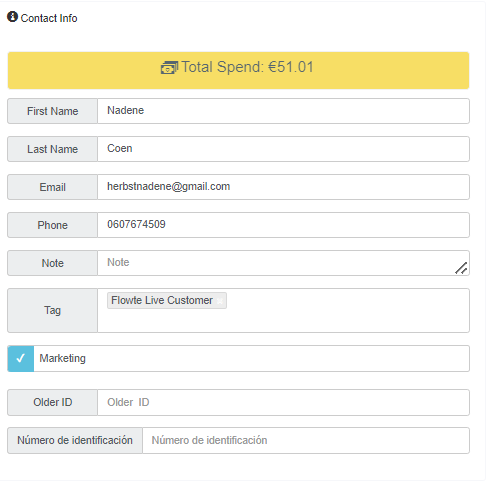Click the yellow Total Spend banner

tap(238, 70)
